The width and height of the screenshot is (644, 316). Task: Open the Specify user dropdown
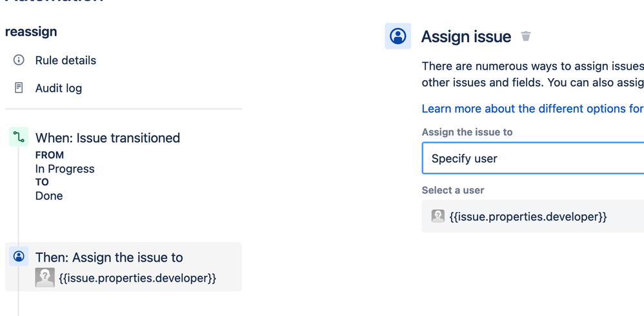(533, 158)
